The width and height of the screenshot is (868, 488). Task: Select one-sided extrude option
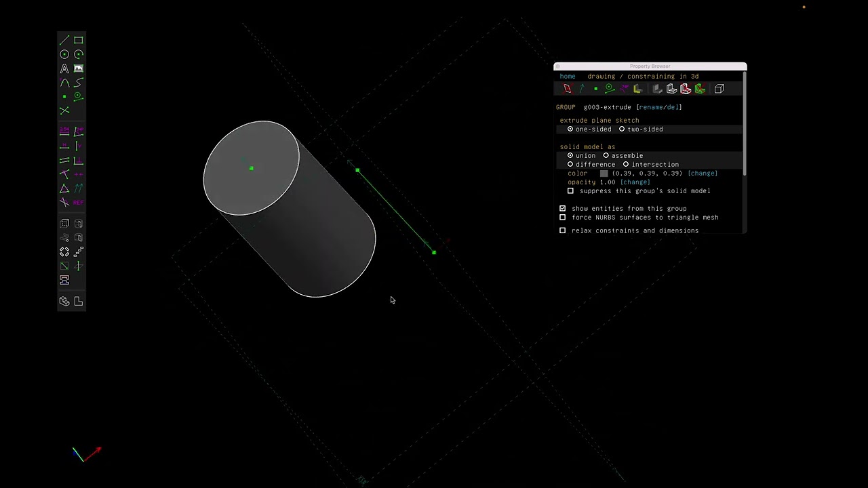[x=589, y=129]
